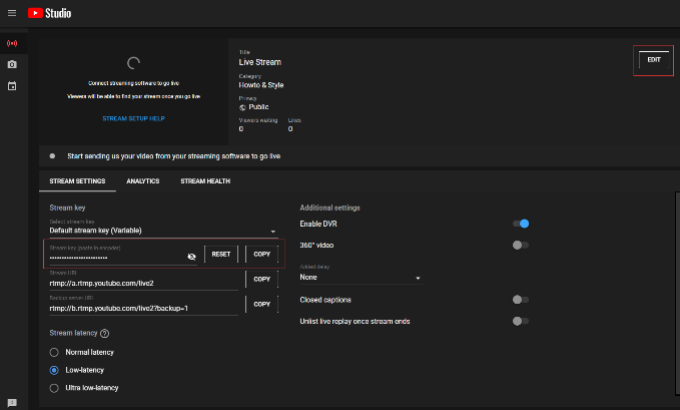This screenshot has width=680, height=410.
Task: Enable the Closed captions switch
Action: [519, 299]
